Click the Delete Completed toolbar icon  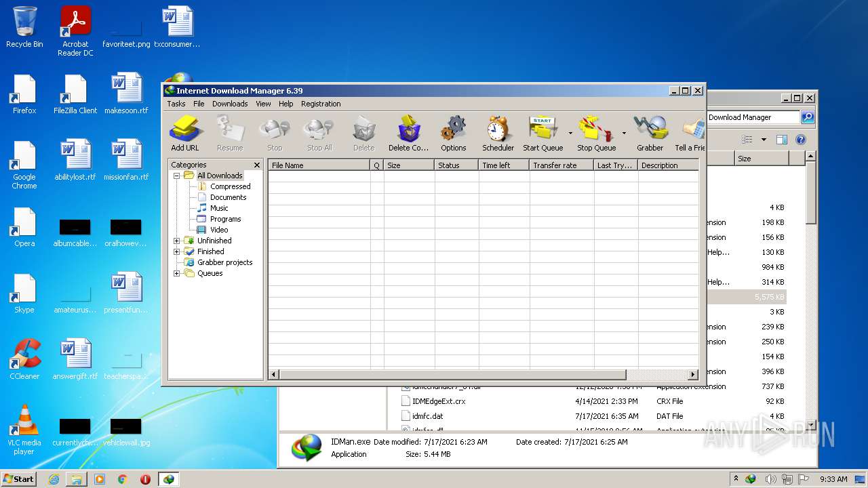(408, 134)
